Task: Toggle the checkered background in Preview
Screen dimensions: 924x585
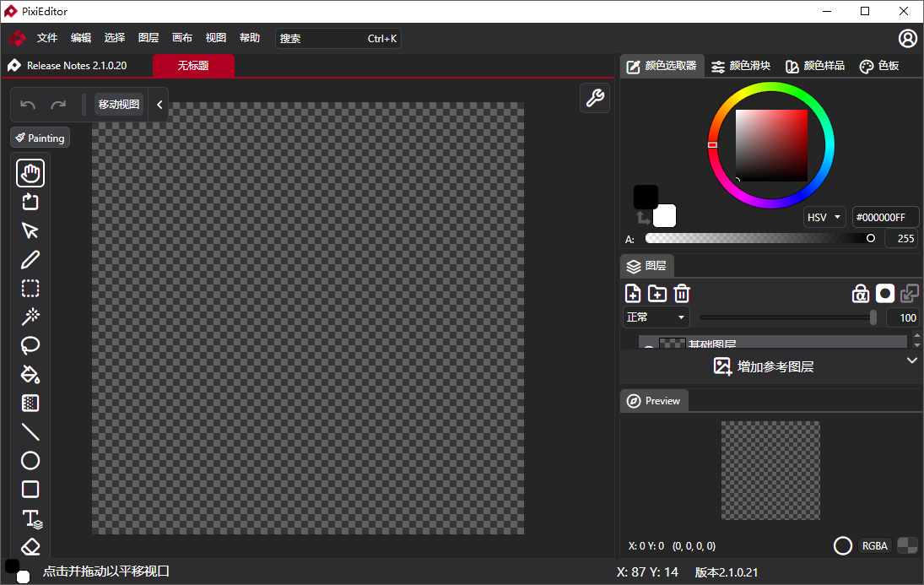Action: [x=907, y=545]
